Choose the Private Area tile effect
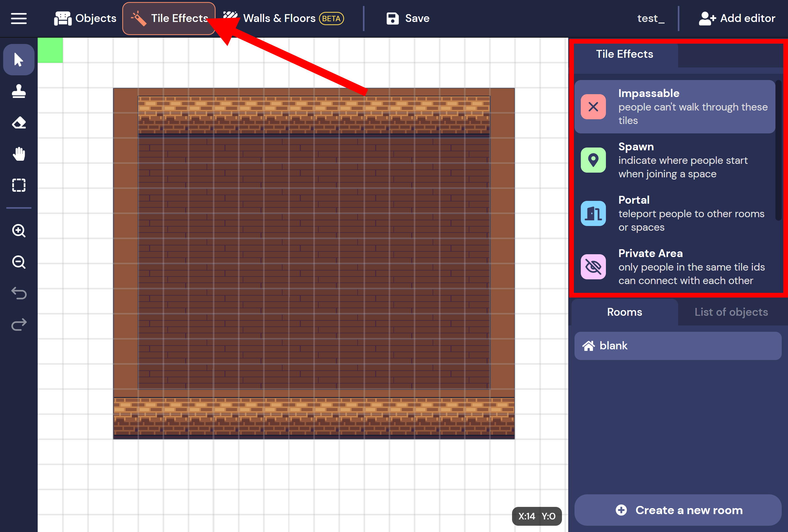The height and width of the screenshot is (532, 788). coord(674,267)
